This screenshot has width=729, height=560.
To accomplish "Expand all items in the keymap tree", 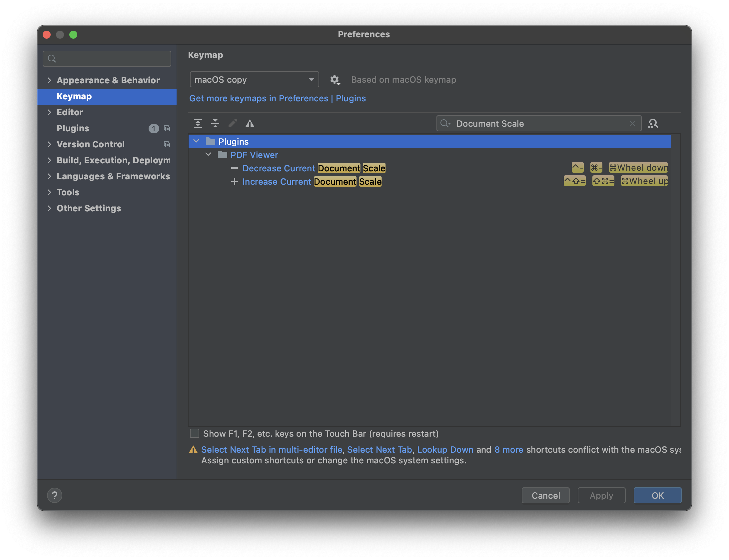I will pos(198,123).
